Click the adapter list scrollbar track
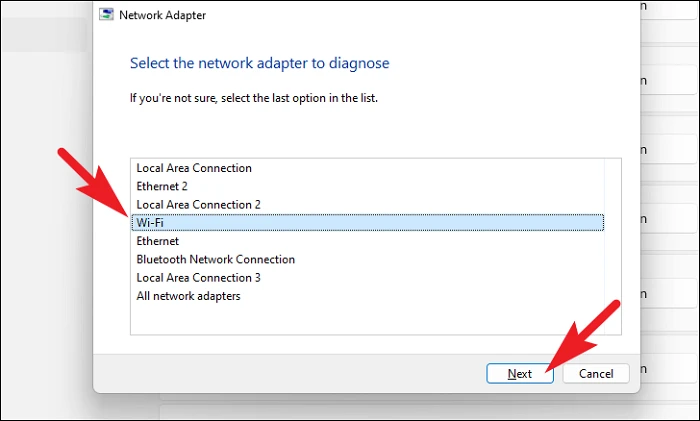The width and height of the screenshot is (700, 421). coord(612,246)
